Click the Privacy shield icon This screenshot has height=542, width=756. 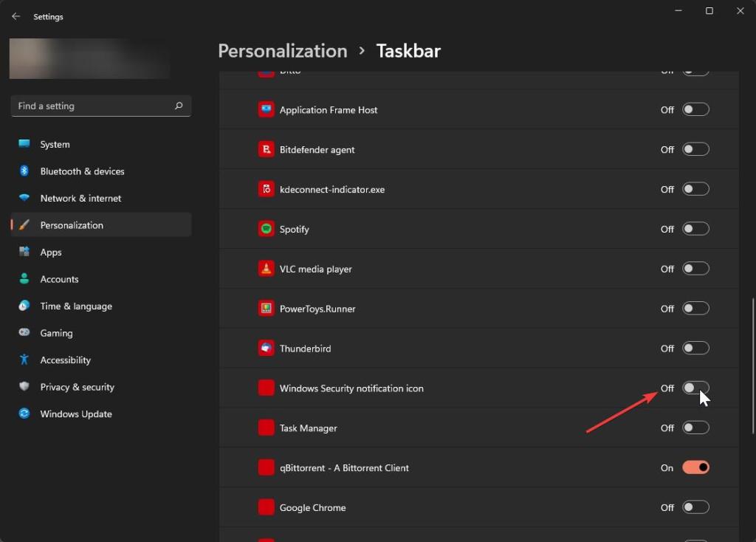[24, 386]
